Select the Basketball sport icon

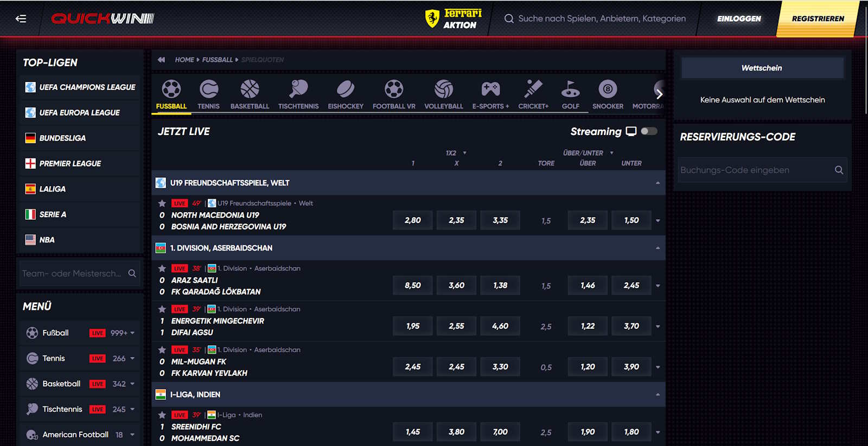250,90
